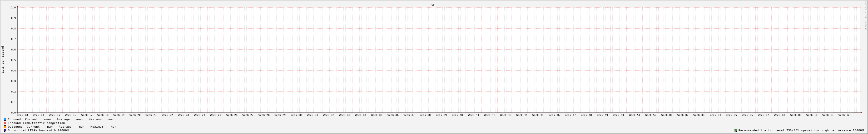
Task: Click the 'Inbound link/traffic congestion' legend text
Action: [36, 123]
